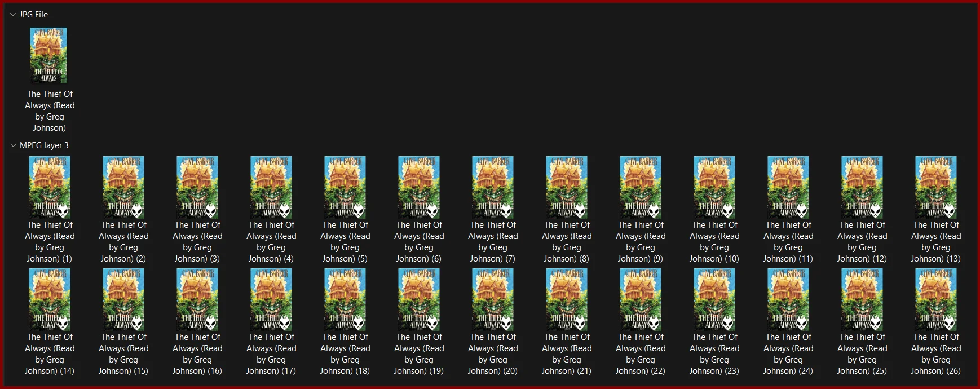The height and width of the screenshot is (389, 980).
Task: Select MP3 file thumbnail numbered (1)
Action: [x=50, y=188]
